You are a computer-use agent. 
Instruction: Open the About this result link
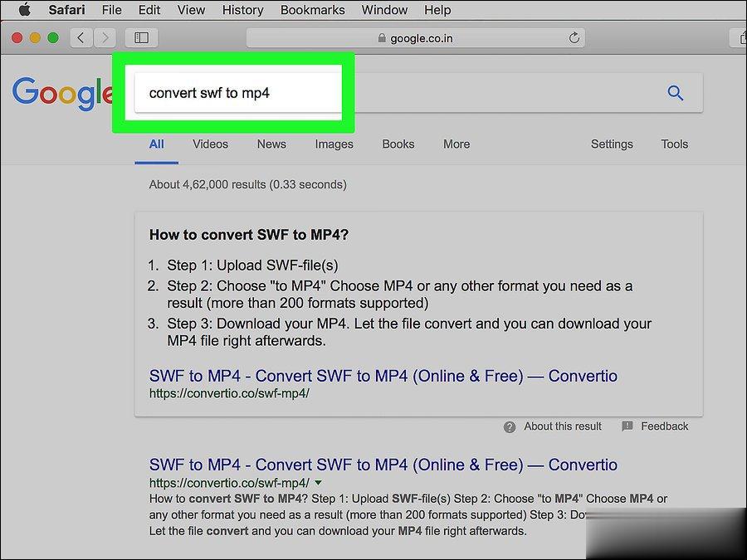coord(563,426)
